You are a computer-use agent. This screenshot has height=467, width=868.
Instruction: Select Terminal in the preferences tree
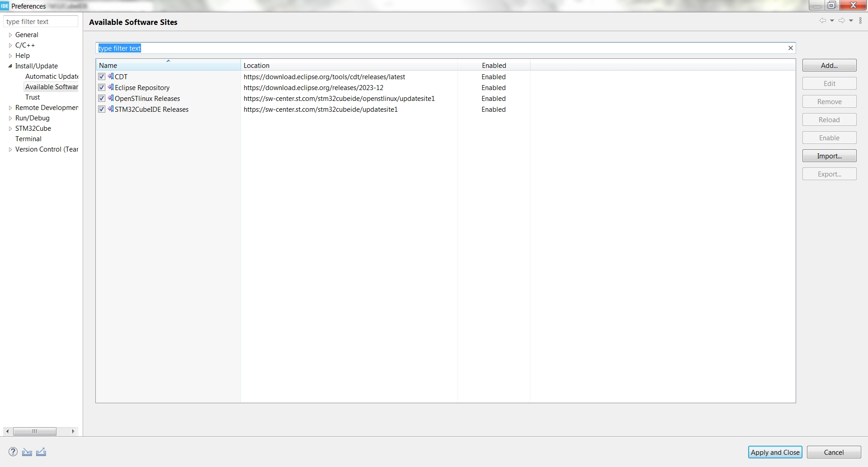click(x=28, y=139)
